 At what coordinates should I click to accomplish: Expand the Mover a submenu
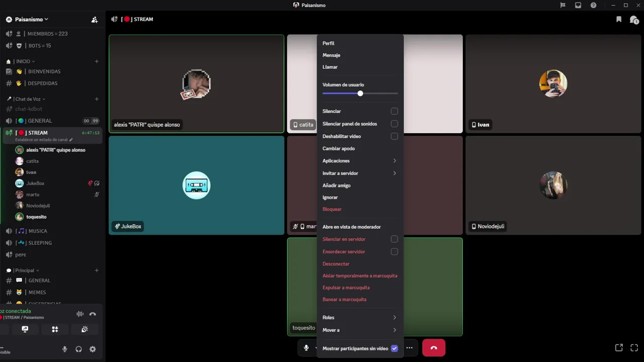tap(360, 330)
